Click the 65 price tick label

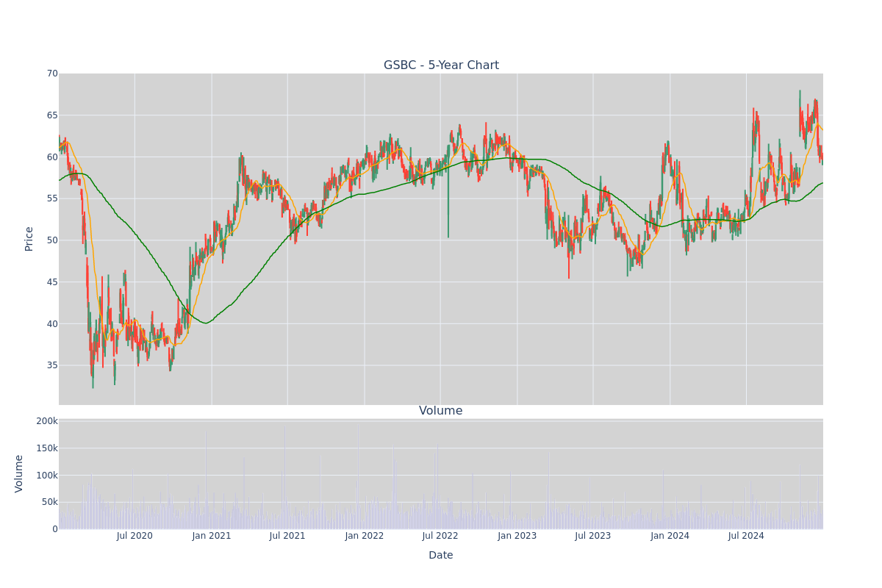pos(52,115)
